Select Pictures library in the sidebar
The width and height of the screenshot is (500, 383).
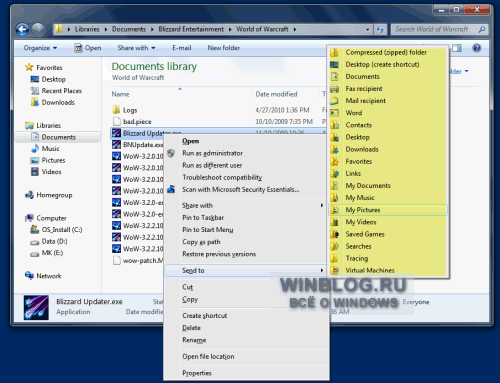[x=53, y=160]
